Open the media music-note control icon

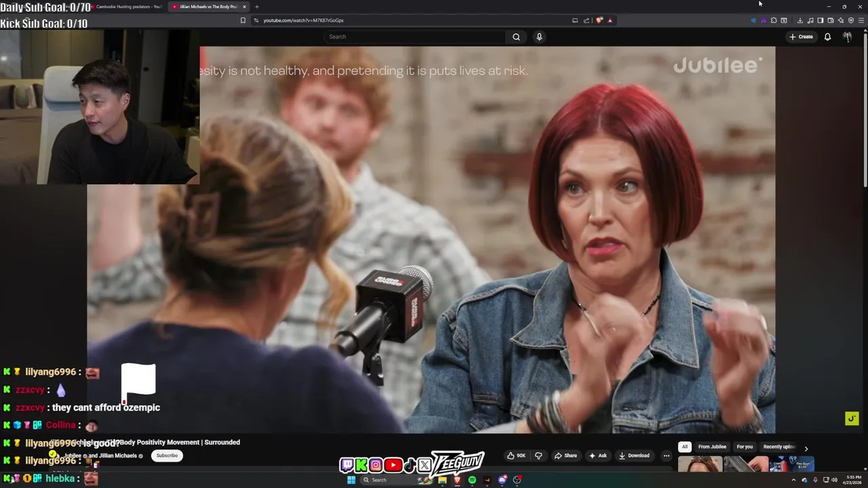pyautogui.click(x=810, y=20)
